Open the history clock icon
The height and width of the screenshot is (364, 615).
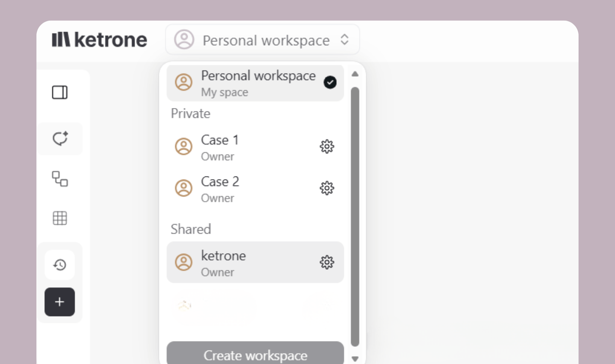coord(60,265)
